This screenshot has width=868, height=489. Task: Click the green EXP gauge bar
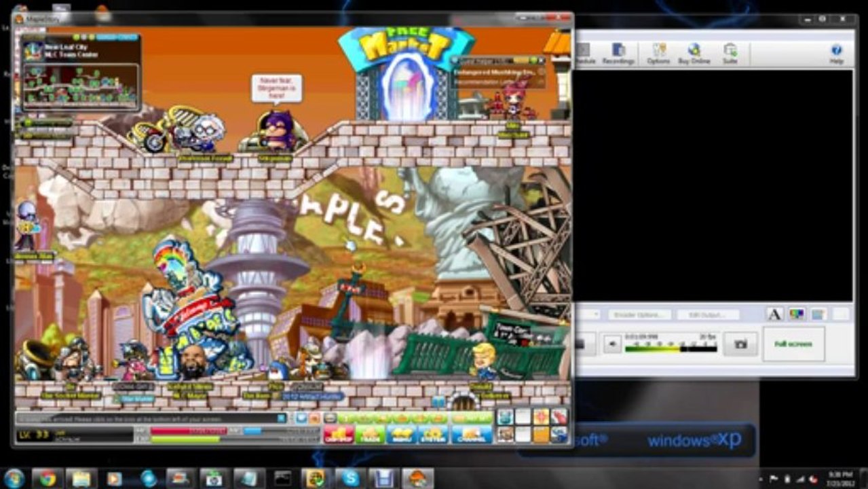(185, 439)
